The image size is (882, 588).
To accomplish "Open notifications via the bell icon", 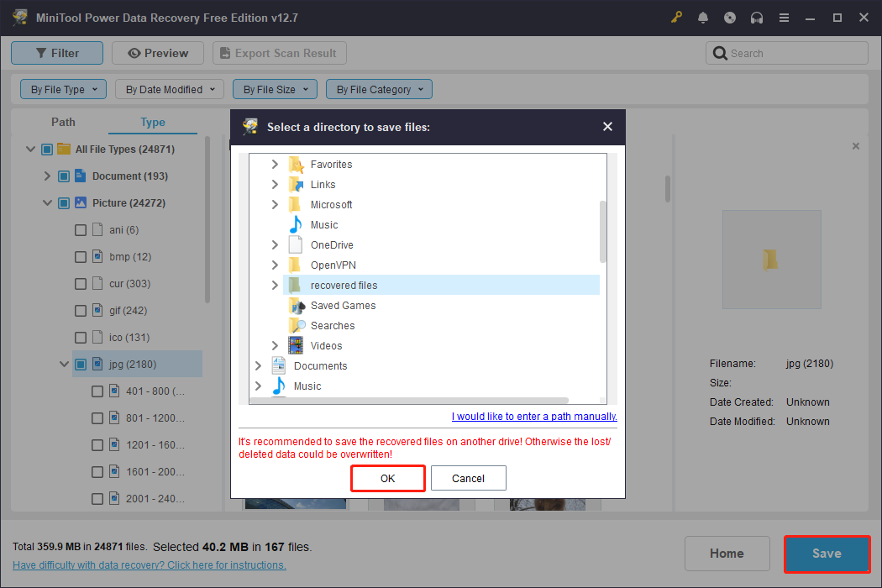I will (703, 17).
